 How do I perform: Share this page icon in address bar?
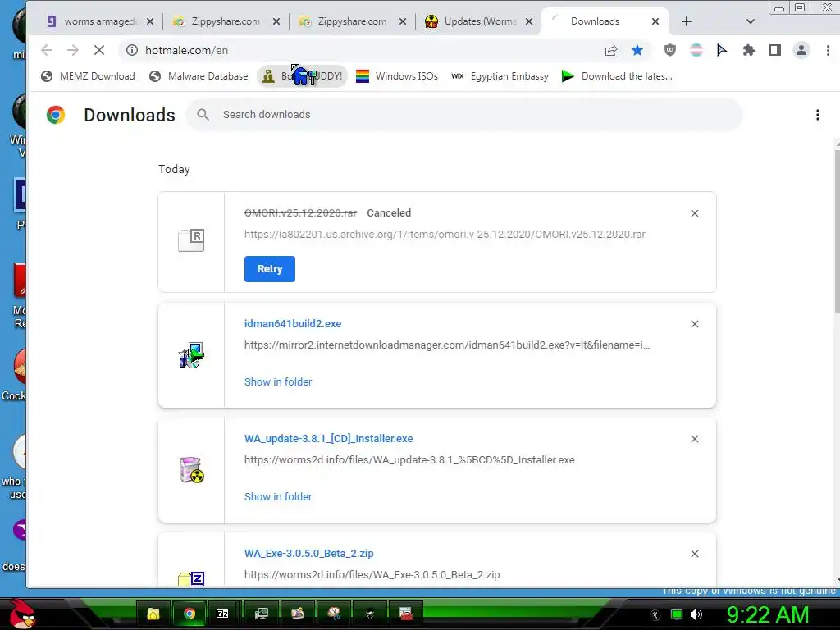click(x=610, y=50)
